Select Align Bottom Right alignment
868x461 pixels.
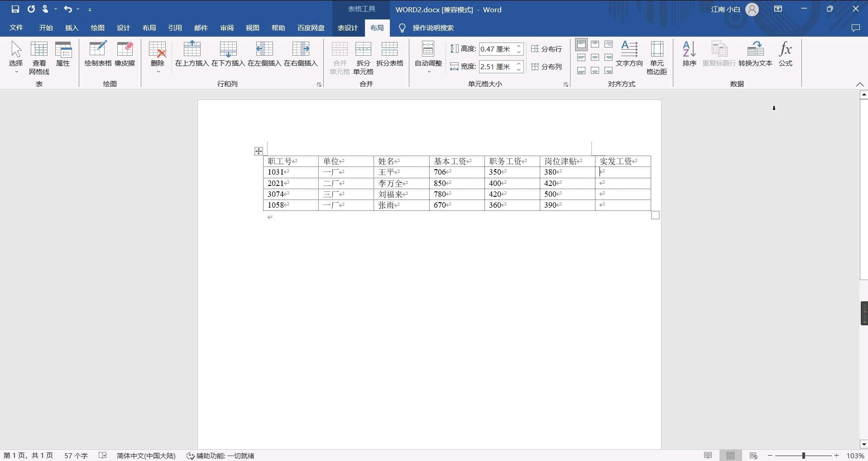pyautogui.click(x=609, y=71)
